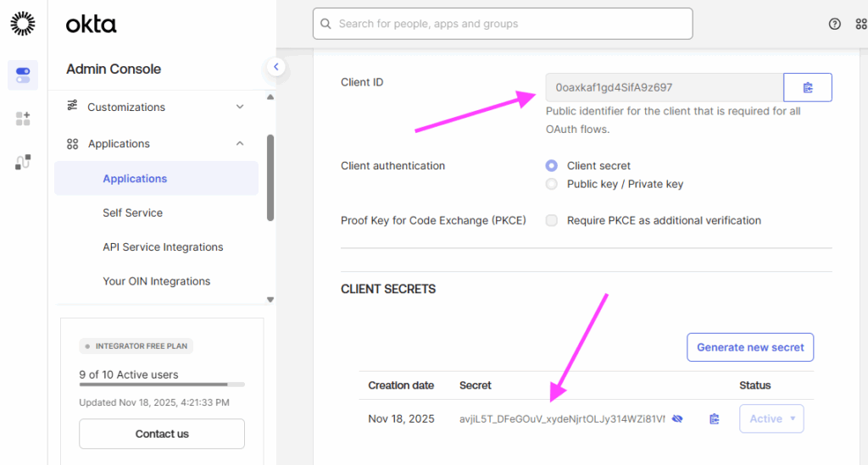
Task: Open the help question mark icon
Action: [835, 24]
